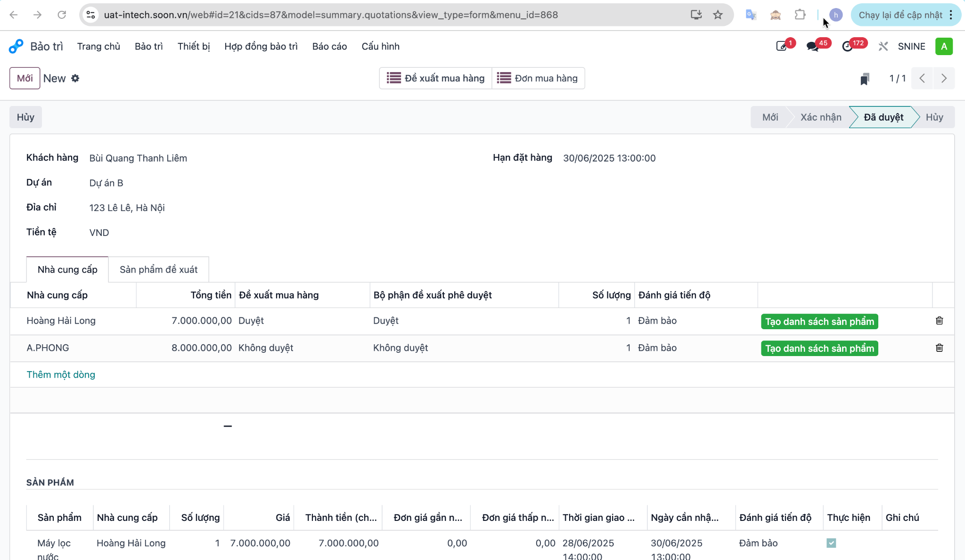The height and width of the screenshot is (560, 965).
Task: Toggle the Thực hiện checkbox for Máy lọc nước
Action: 831,543
